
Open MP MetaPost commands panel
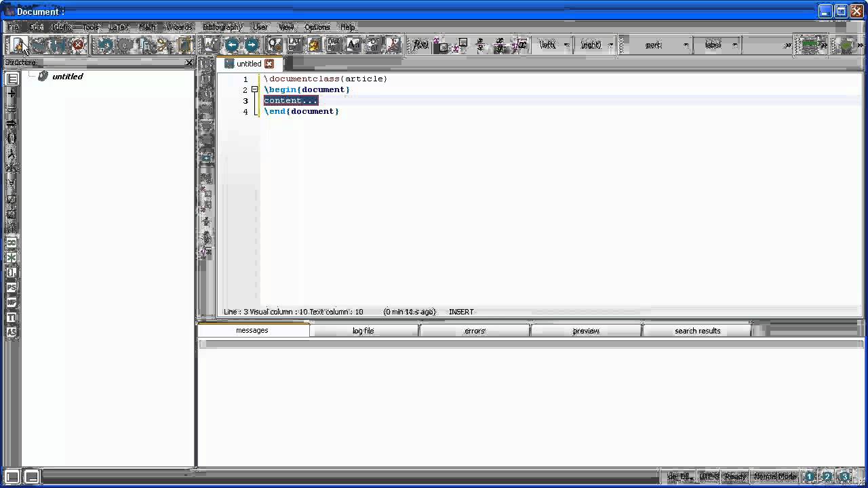point(12,302)
